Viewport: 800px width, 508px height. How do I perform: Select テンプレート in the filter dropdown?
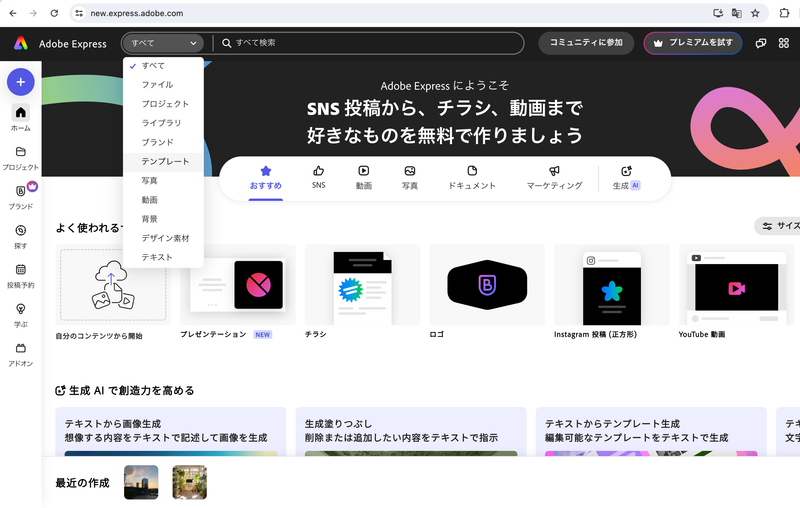(x=163, y=162)
